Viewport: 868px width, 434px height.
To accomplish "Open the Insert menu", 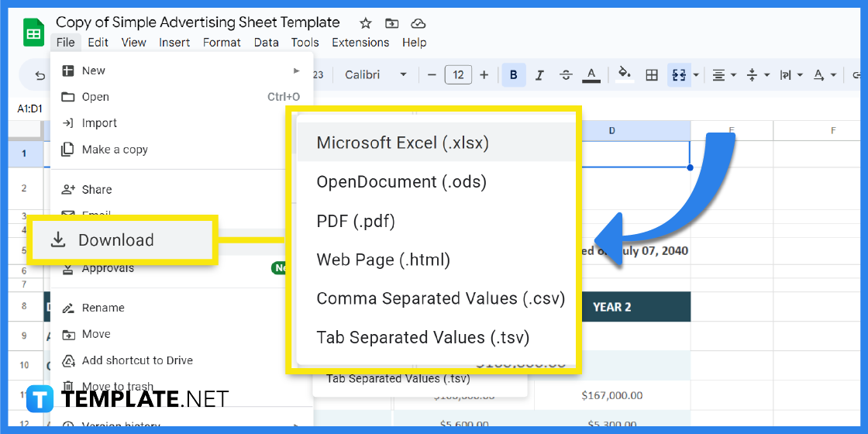I will tap(174, 42).
